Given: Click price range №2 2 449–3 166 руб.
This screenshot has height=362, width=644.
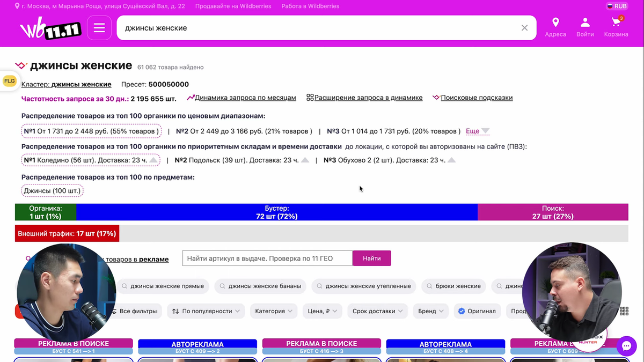Looking at the screenshot, I should (244, 131).
